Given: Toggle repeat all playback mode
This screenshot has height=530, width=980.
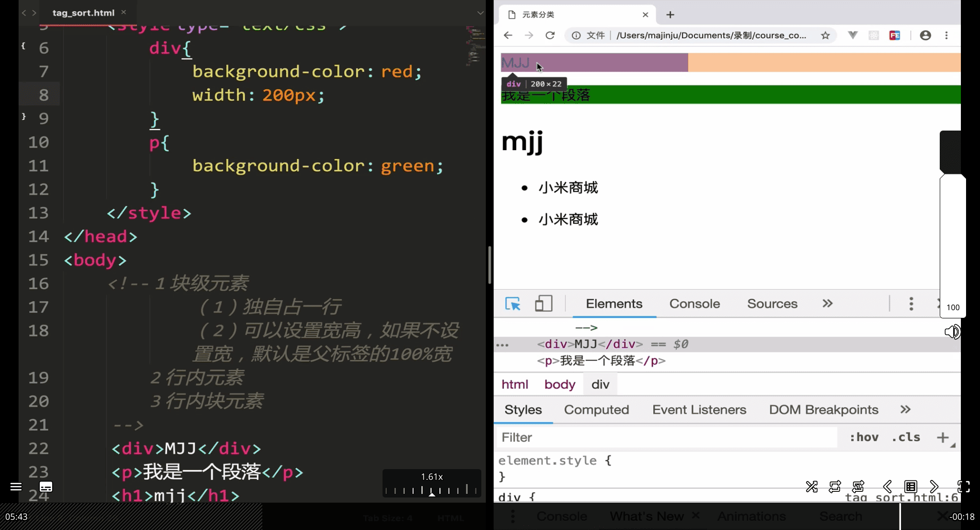Looking at the screenshot, I should pyautogui.click(x=835, y=487).
